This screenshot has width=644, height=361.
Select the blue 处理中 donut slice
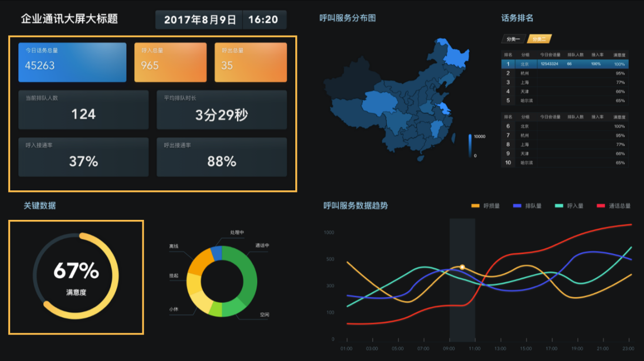216,253
